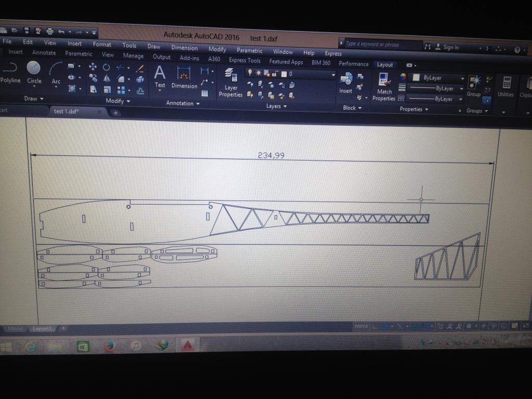Expand the Modify panel flyout
Viewport: 532px width, 399px height.
point(118,101)
